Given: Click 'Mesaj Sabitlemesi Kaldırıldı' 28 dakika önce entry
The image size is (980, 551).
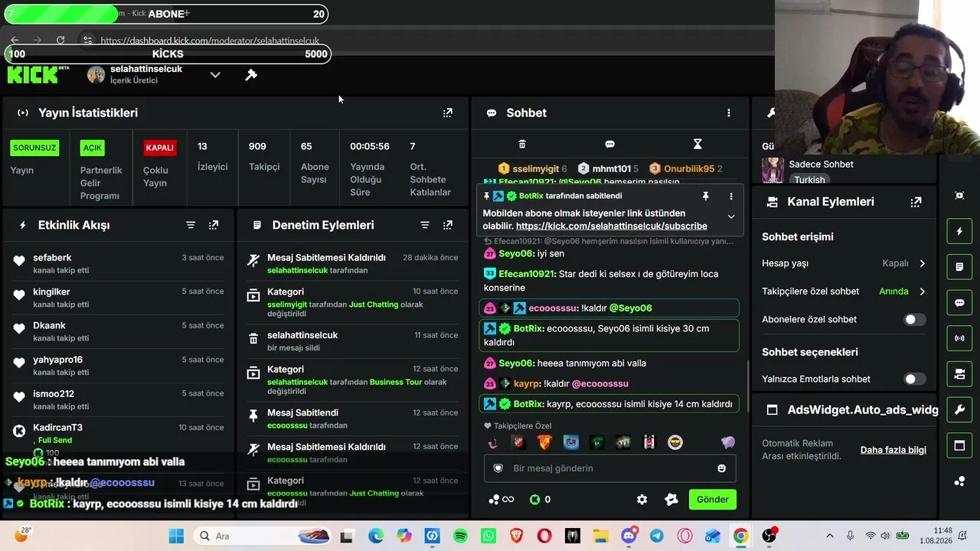Looking at the screenshot, I should coord(352,263).
